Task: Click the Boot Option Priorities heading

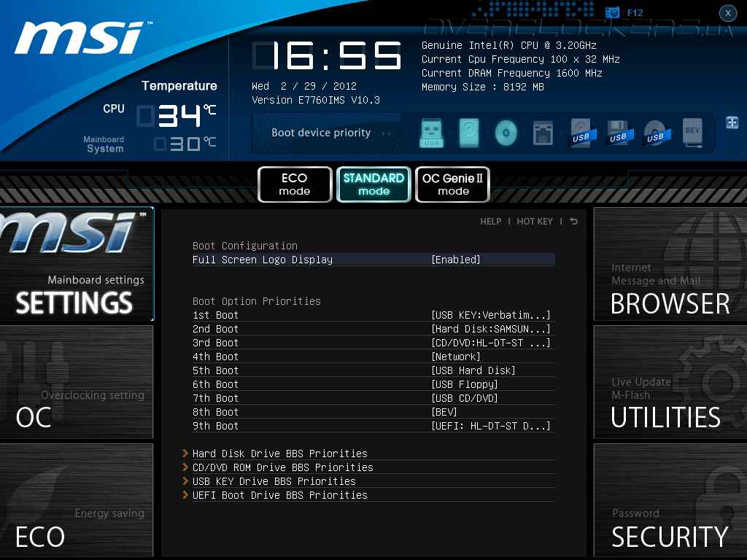Action: point(256,301)
